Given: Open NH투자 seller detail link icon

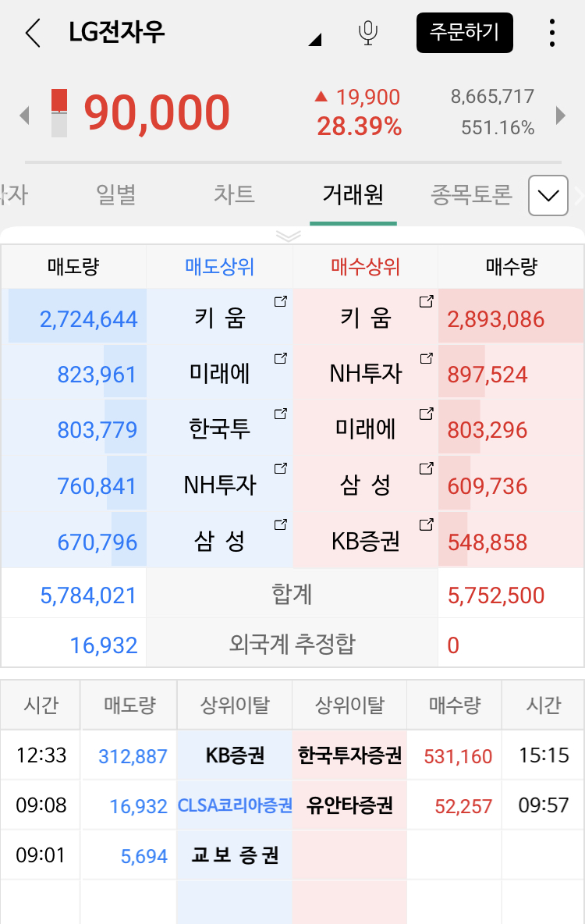Looking at the screenshot, I should 281,468.
